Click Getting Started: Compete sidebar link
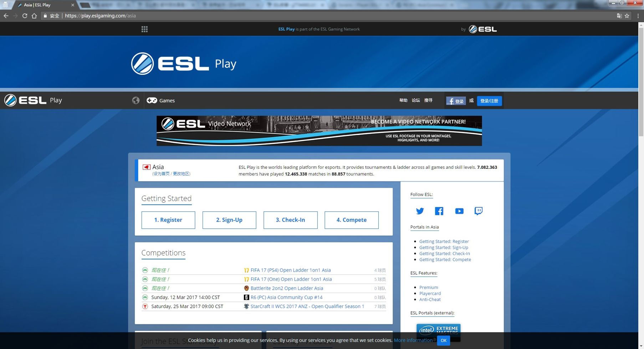Viewport: 644px width, 349px height. tap(445, 260)
